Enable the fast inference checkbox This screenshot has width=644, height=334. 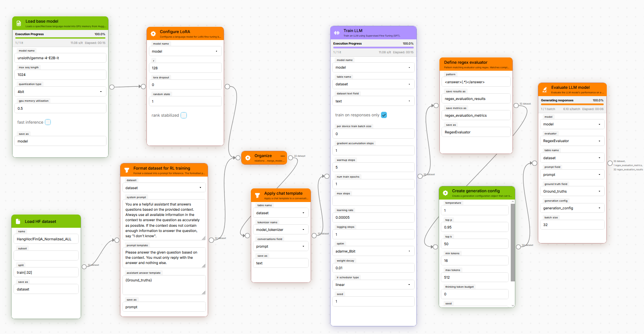(x=48, y=122)
